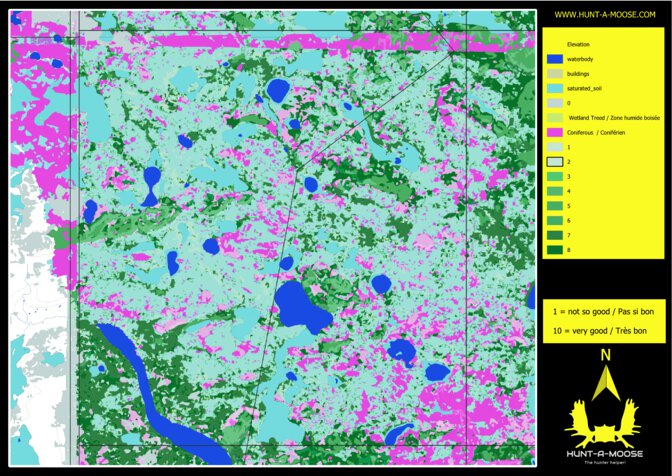
Task: Click the dark green swatch for class 7
Action: click(x=555, y=235)
